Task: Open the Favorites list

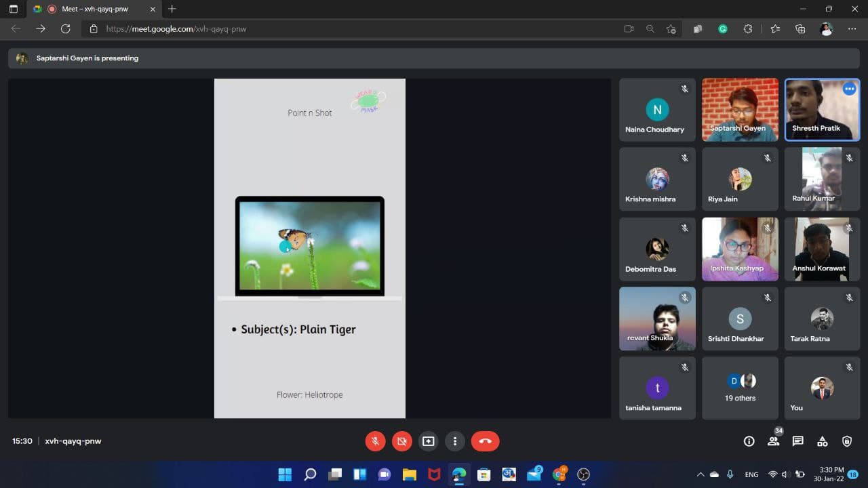Action: (x=776, y=29)
